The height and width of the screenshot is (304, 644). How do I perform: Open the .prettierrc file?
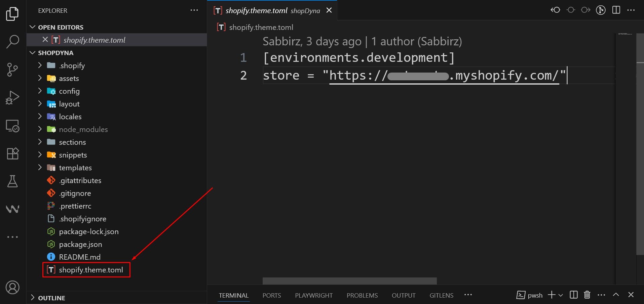click(x=116, y=206)
